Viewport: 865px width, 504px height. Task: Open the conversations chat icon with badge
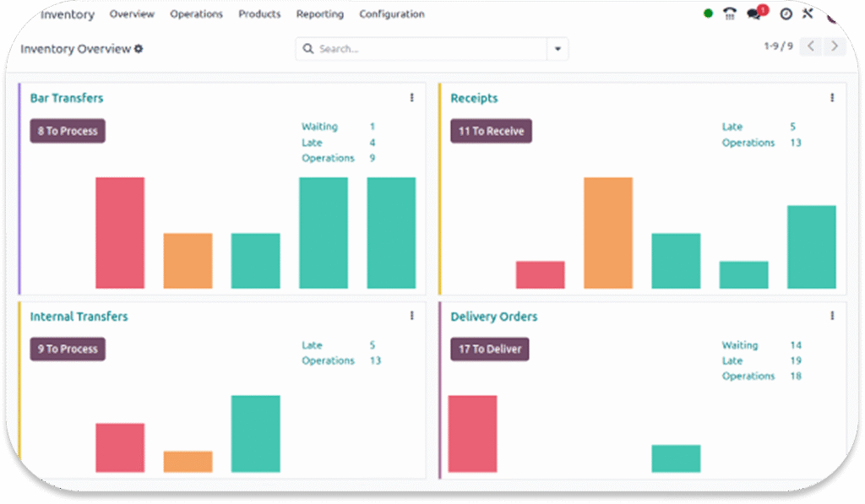(x=754, y=14)
